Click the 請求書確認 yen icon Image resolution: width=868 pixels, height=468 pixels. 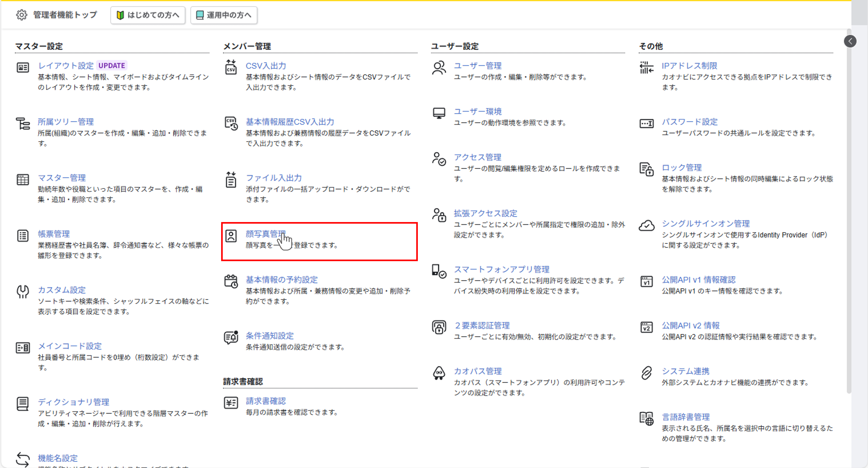point(231,403)
